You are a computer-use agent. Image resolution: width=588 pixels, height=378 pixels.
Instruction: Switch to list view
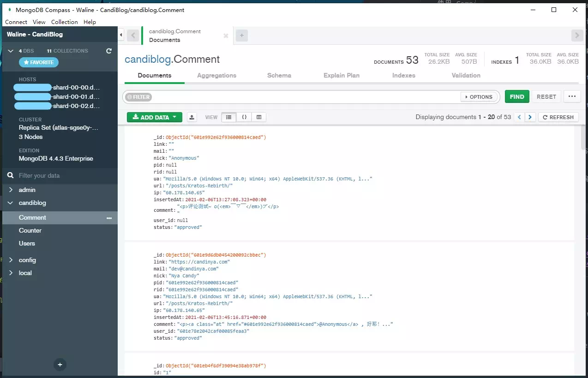coord(228,117)
